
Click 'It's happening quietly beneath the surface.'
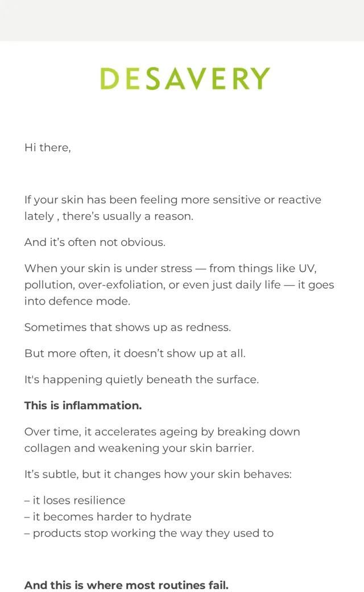142,379
